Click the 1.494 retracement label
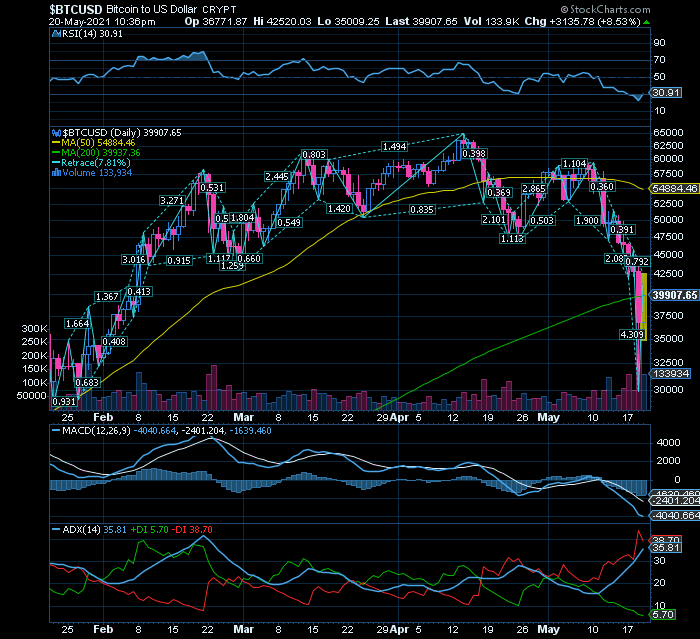Viewport: 700px width, 639px height. [x=395, y=146]
